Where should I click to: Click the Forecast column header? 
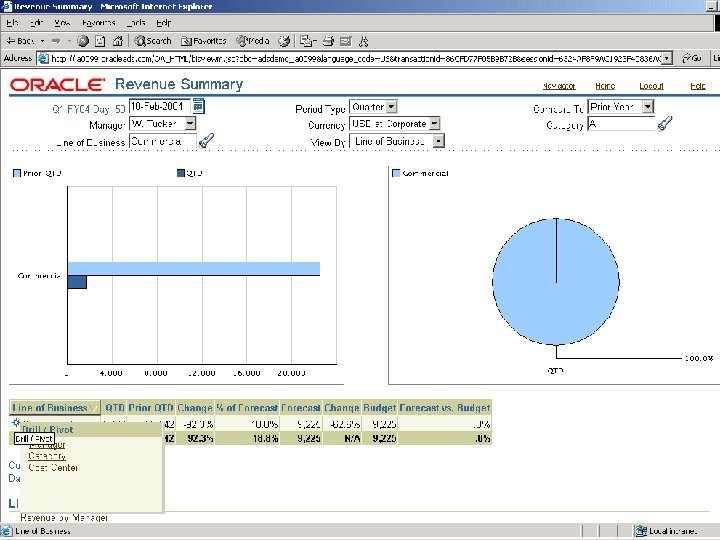tap(300, 408)
